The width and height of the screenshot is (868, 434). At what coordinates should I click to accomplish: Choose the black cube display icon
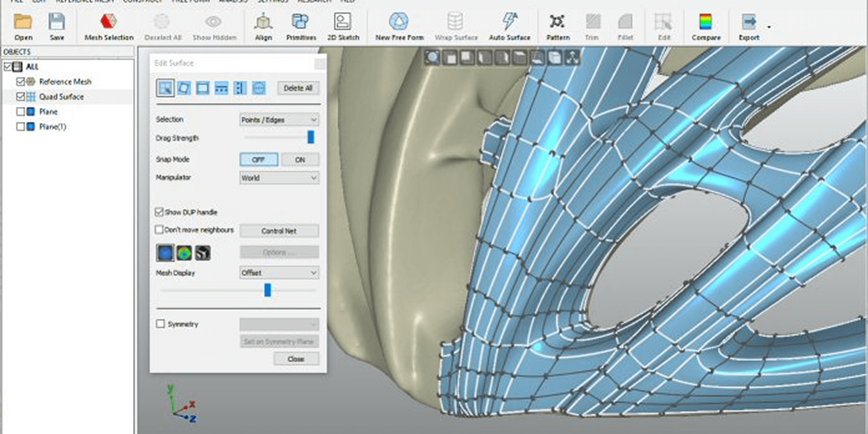(203, 253)
